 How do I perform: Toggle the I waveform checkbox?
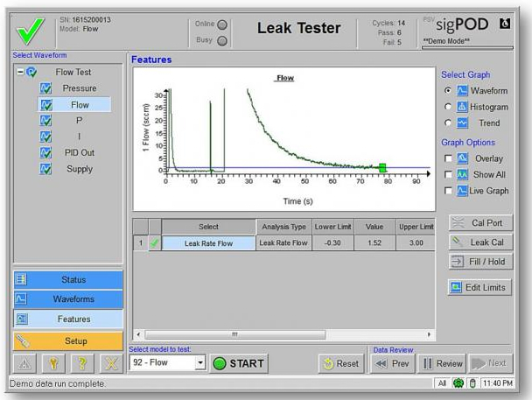click(45, 137)
